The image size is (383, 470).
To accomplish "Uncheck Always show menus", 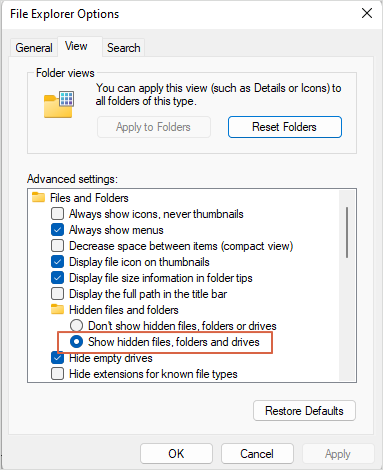I will [x=57, y=229].
